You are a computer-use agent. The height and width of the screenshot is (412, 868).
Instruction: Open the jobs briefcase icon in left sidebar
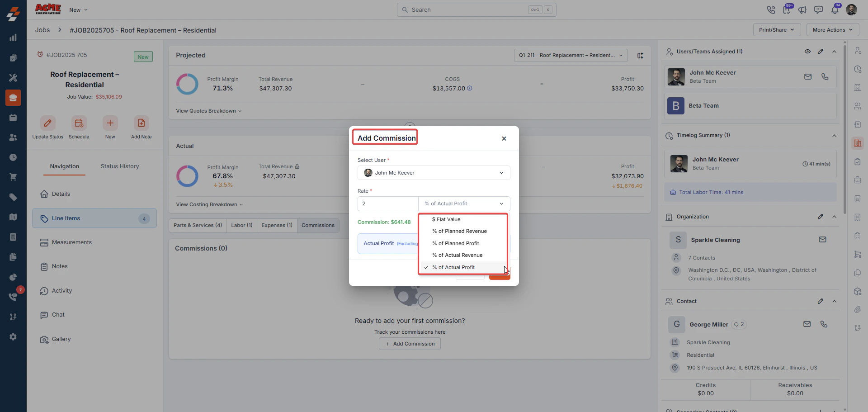[13, 98]
